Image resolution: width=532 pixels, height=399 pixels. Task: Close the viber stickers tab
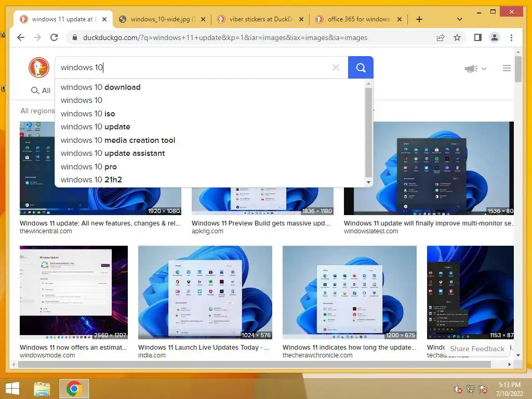(301, 19)
